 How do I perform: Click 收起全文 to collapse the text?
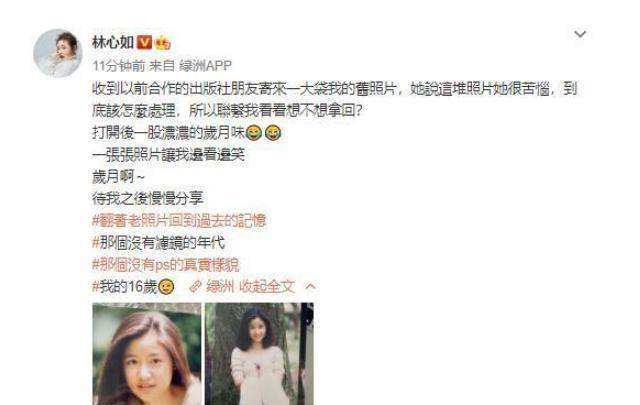pyautogui.click(x=267, y=287)
